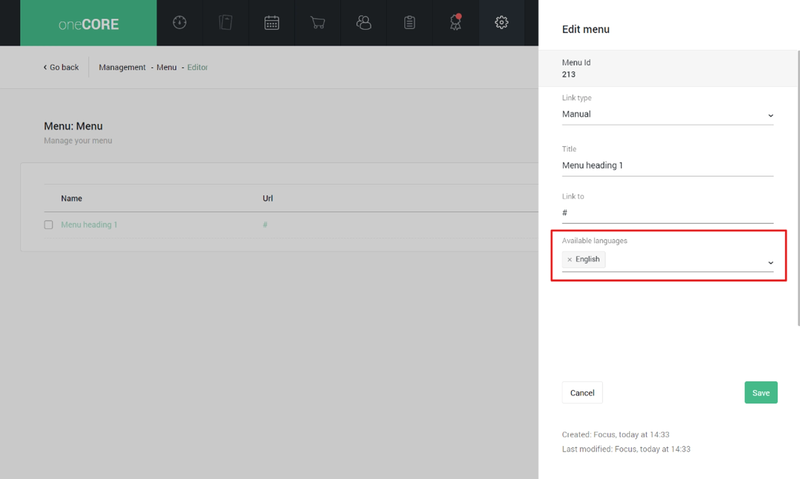
Task: Open the users icon in top bar
Action: click(364, 23)
